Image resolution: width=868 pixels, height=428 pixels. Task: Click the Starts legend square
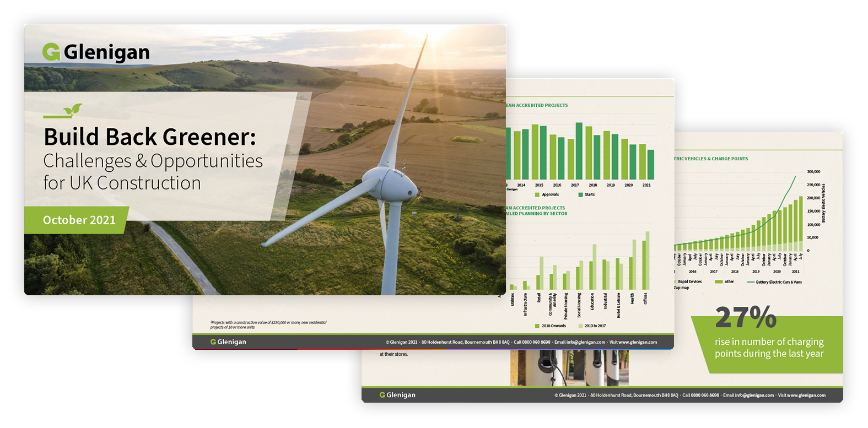[580, 194]
